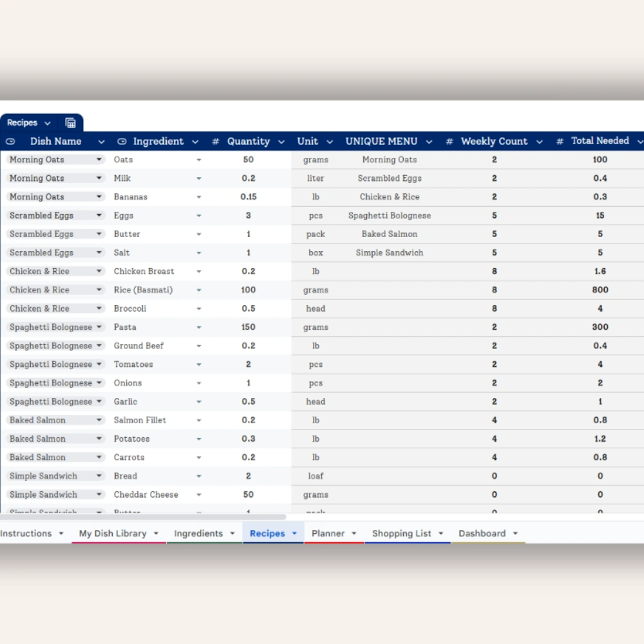Switch to the Dashboard tab
The height and width of the screenshot is (644, 644).
point(483,533)
